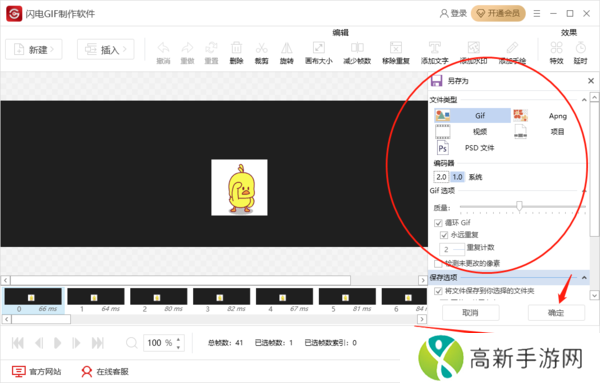This screenshot has height=383, width=600.
Task: Click the Remove duplicates (移除重复) icon
Action: click(396, 49)
